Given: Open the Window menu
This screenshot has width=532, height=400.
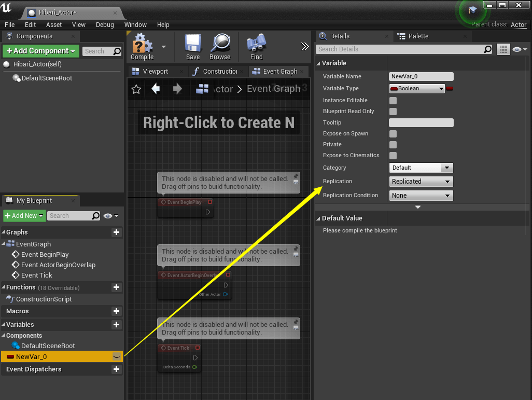Looking at the screenshot, I should (135, 25).
